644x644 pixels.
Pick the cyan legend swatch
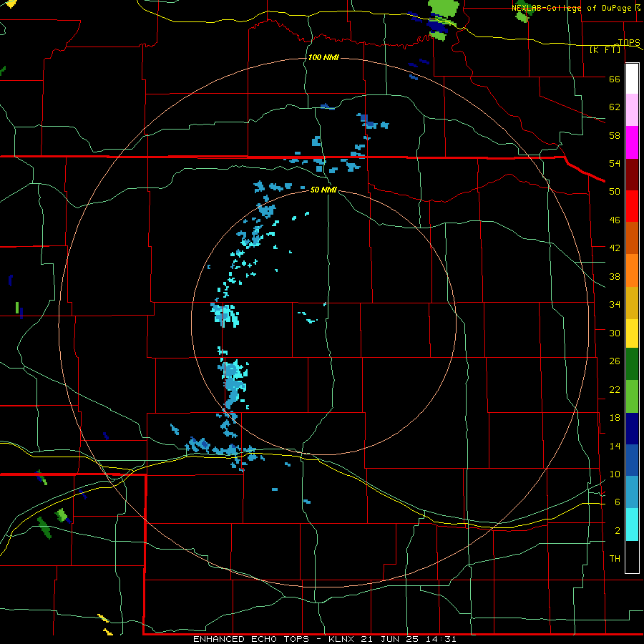click(632, 525)
